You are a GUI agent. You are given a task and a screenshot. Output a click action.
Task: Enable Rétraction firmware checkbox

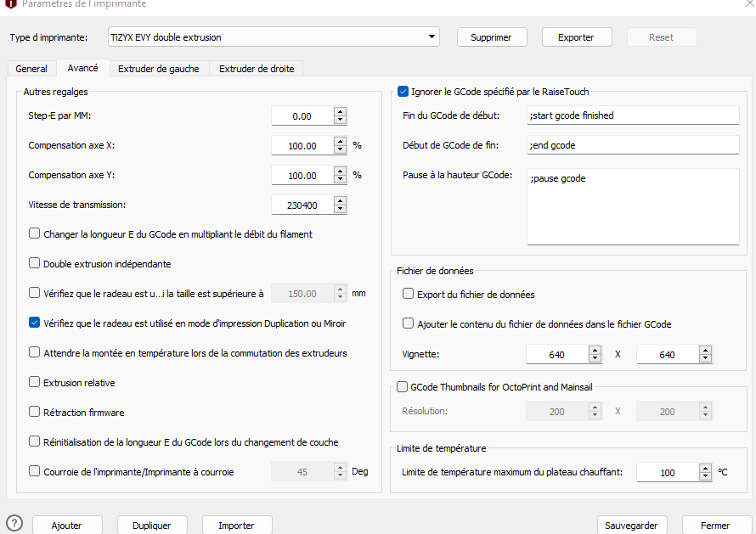[x=34, y=412]
